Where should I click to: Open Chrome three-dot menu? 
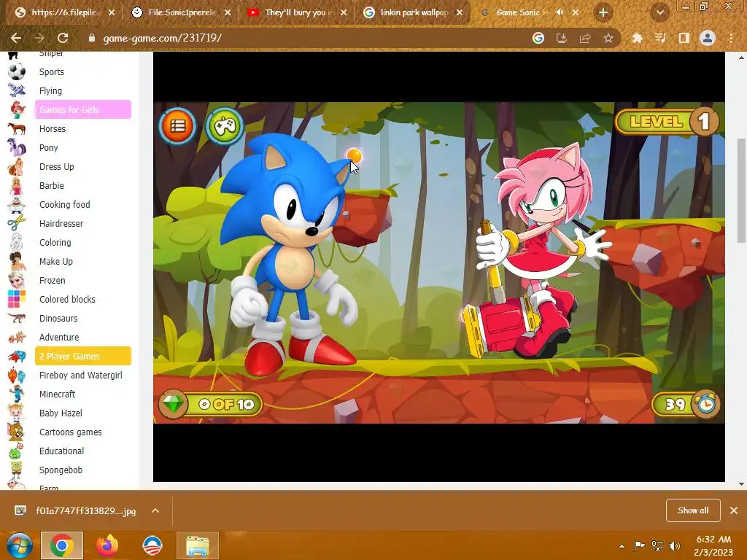click(x=731, y=38)
